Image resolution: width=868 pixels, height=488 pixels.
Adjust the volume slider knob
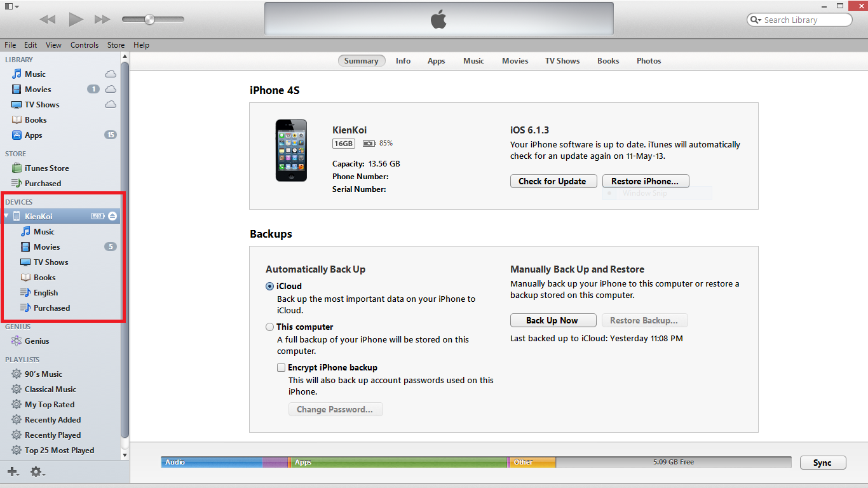pos(149,20)
